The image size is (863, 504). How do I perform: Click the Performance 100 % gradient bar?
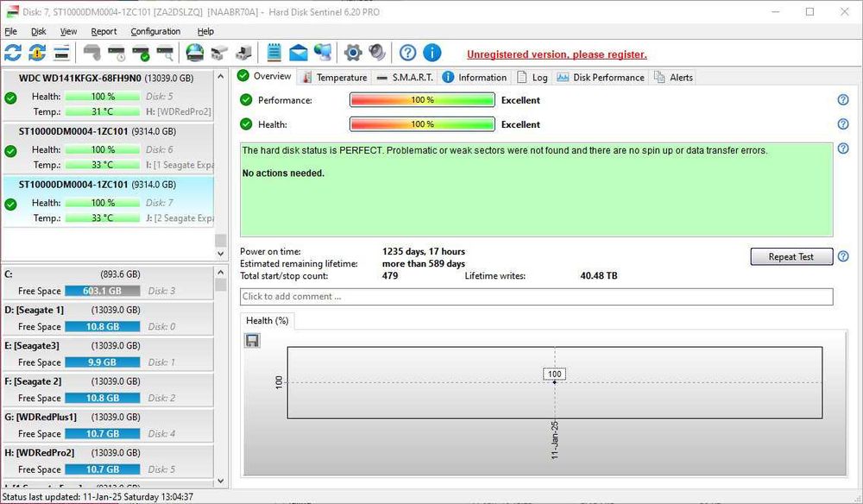coord(422,99)
